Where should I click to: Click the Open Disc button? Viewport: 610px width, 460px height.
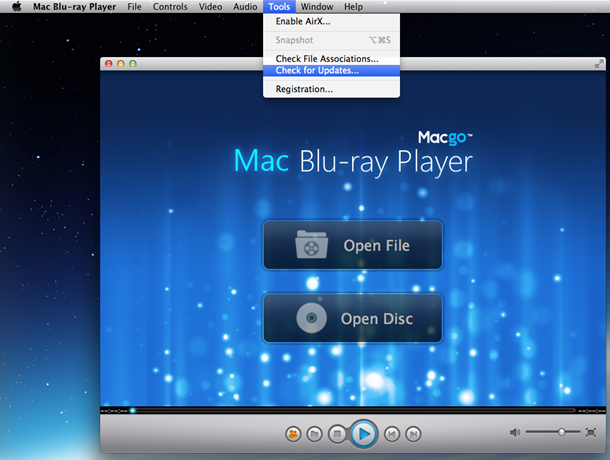pyautogui.click(x=352, y=319)
